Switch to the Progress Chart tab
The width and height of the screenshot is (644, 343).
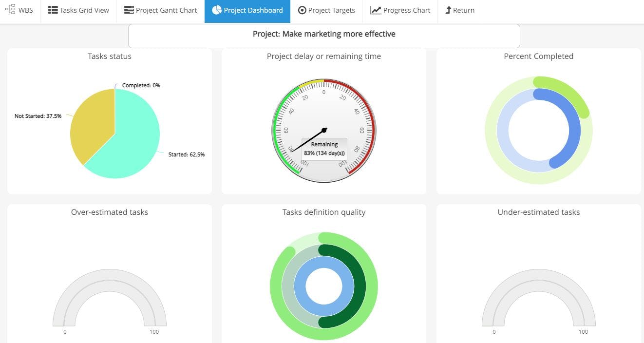click(400, 10)
